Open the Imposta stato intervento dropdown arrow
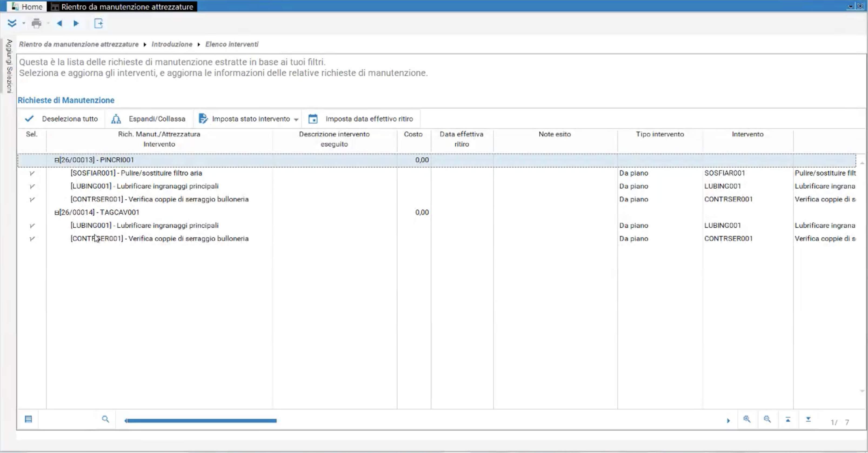868x453 pixels. click(x=296, y=119)
